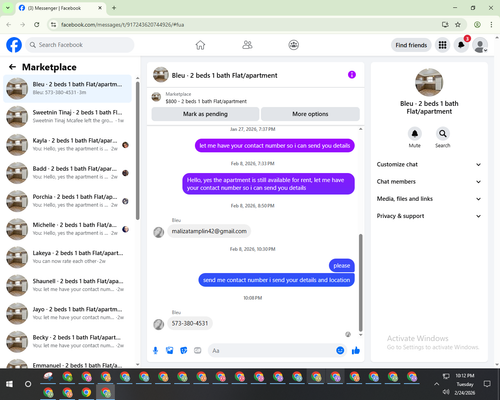Open conversation info purple icon
This screenshot has width=500, height=400.
point(352,75)
